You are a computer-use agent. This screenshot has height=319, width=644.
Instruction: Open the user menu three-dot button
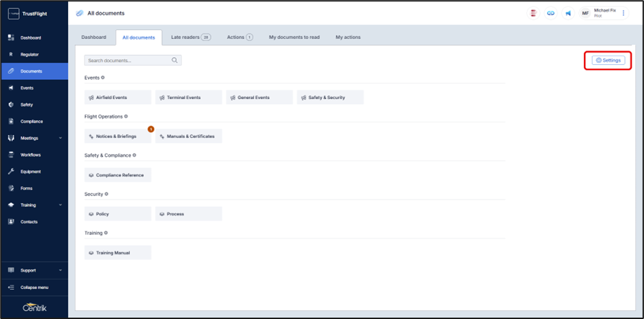coord(623,13)
